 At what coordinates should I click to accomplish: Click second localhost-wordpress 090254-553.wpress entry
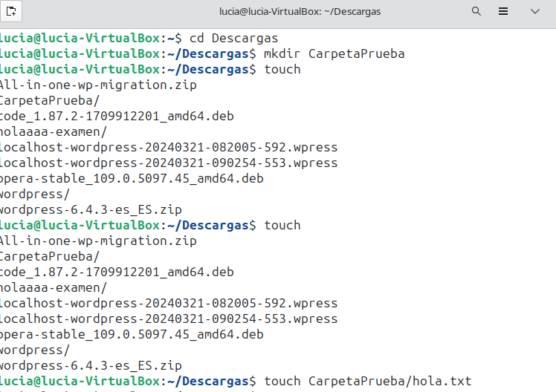[168, 318]
